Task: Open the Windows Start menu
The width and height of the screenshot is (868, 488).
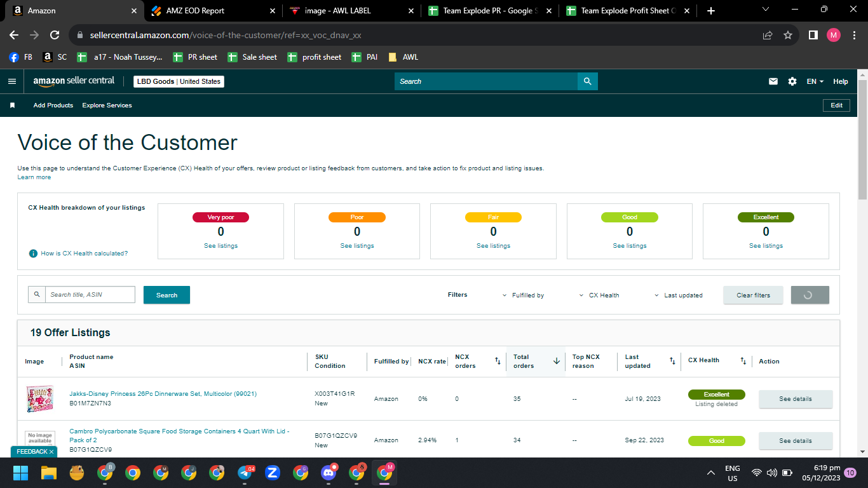Action: (x=21, y=473)
